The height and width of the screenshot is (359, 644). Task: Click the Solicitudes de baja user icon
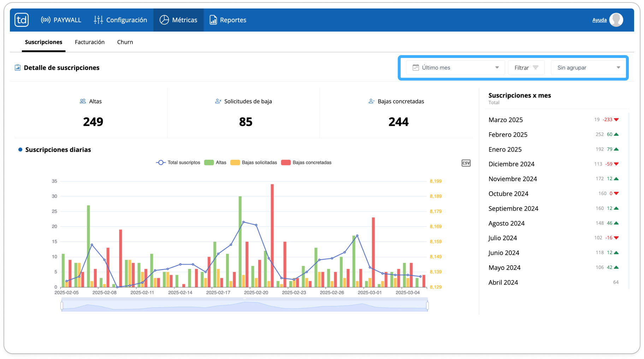pos(218,101)
